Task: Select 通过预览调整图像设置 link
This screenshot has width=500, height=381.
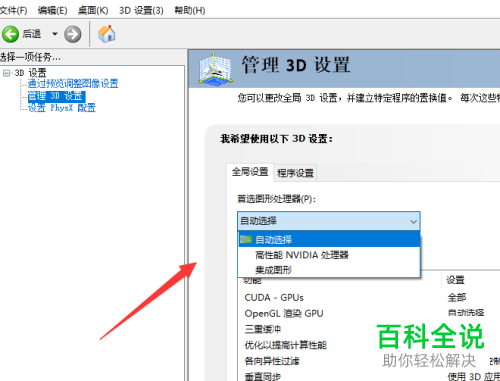Action: click(x=73, y=83)
